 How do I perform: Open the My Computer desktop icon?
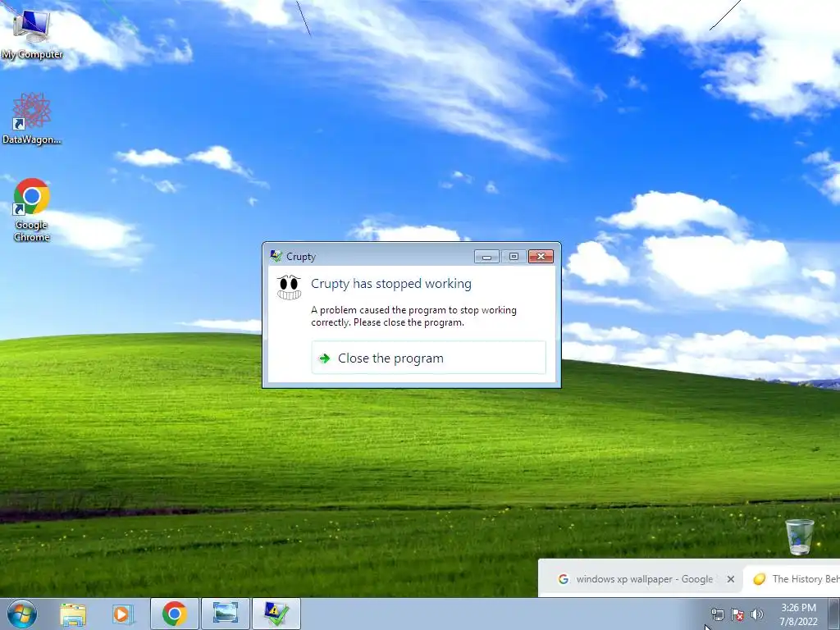pyautogui.click(x=32, y=32)
